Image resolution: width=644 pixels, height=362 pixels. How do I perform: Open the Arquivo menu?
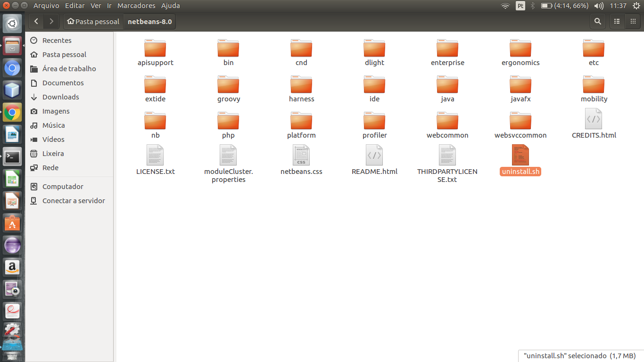click(x=46, y=6)
